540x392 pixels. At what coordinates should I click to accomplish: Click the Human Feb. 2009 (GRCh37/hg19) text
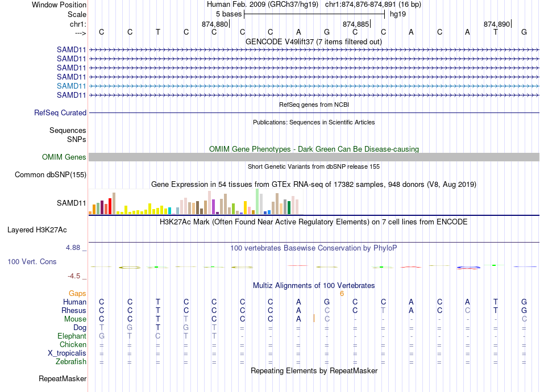click(263, 5)
